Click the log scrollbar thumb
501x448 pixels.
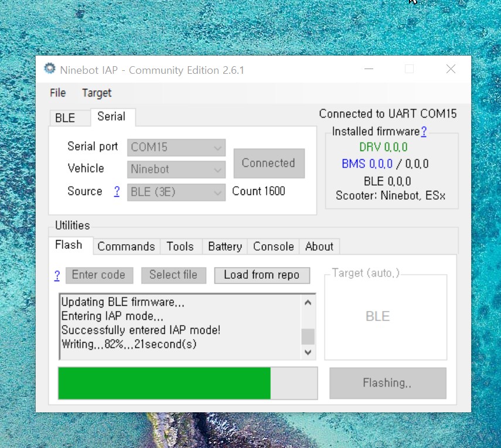[x=308, y=337]
